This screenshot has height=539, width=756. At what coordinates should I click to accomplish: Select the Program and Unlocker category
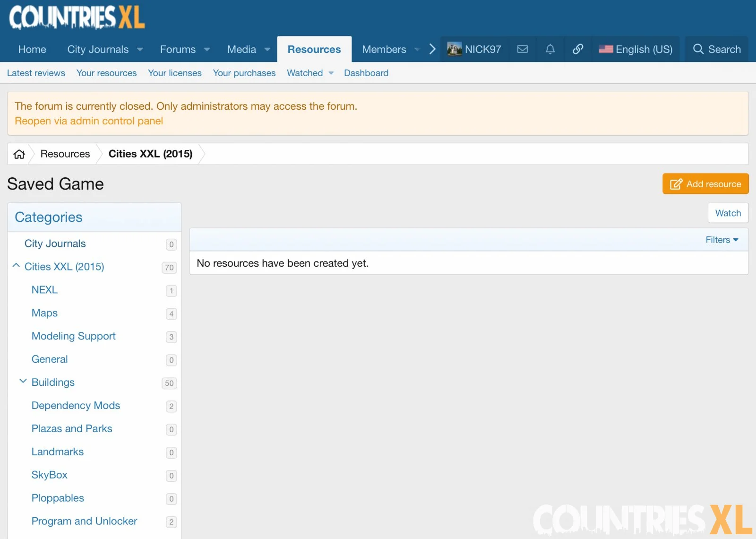click(84, 522)
